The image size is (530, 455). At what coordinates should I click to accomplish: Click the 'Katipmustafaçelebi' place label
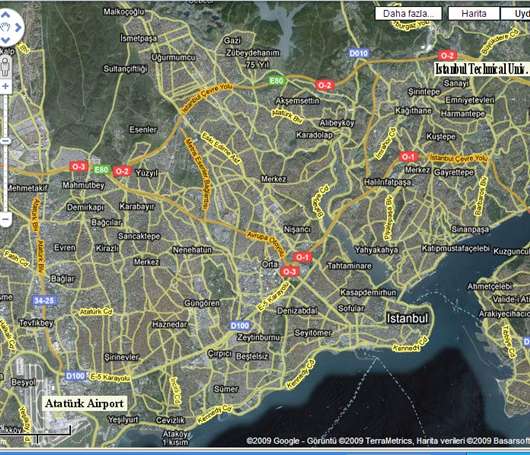tap(456, 248)
